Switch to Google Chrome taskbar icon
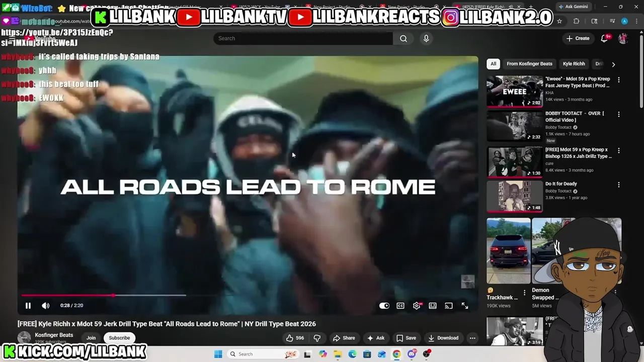 click(396, 354)
